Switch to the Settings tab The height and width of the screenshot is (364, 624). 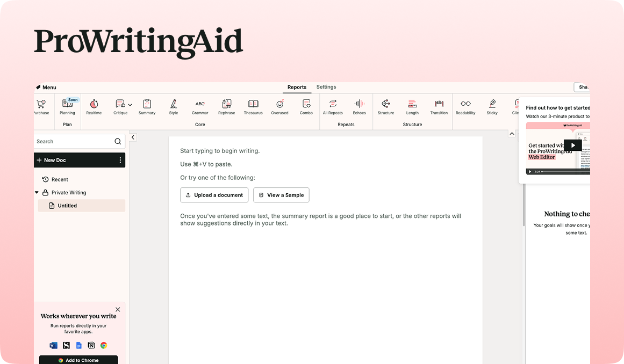(x=326, y=86)
